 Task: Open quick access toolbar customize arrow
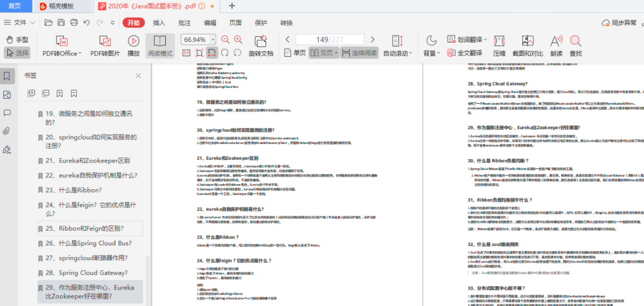[113, 23]
